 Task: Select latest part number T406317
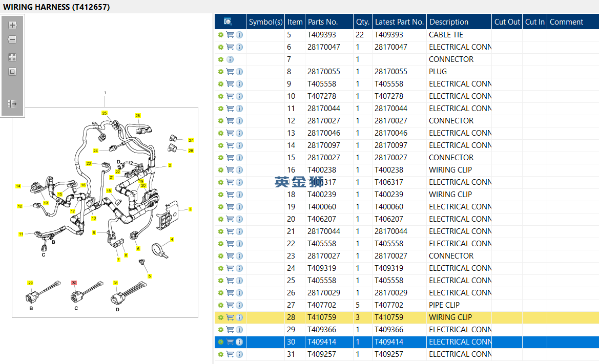point(389,182)
